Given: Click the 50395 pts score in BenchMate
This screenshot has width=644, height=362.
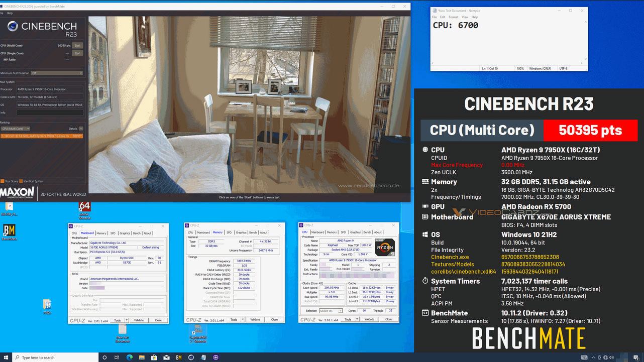Looking at the screenshot, I should tap(590, 131).
